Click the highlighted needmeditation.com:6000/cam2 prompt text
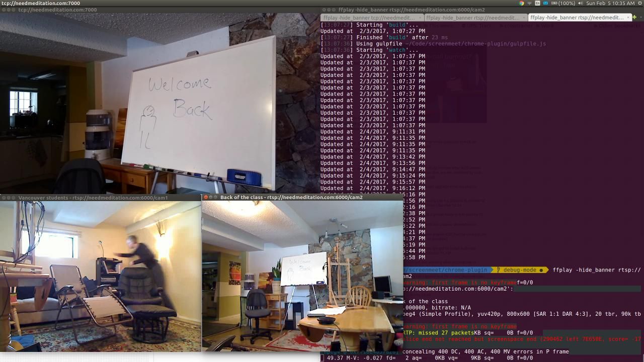 pos(458,289)
